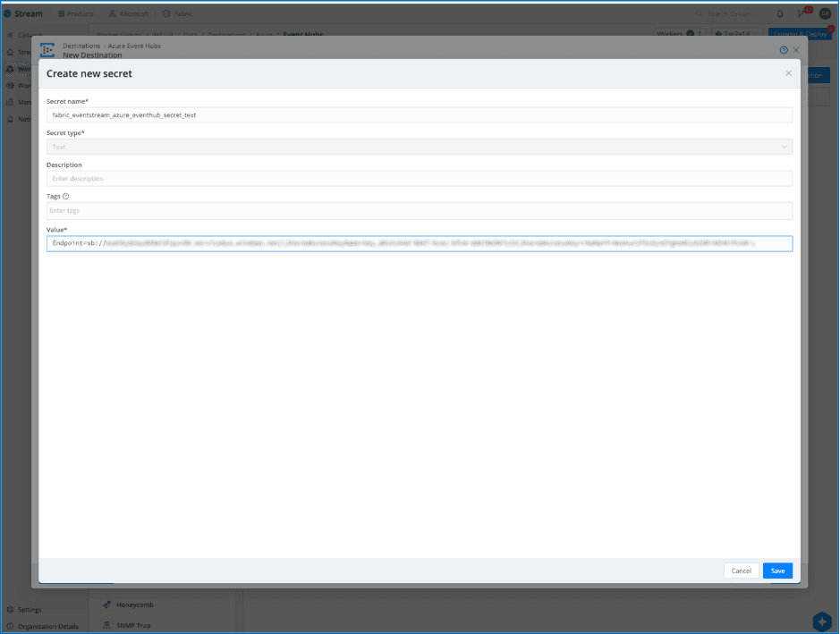Click the Secret name input field
Viewport: 840px width, 634px height.
[419, 115]
